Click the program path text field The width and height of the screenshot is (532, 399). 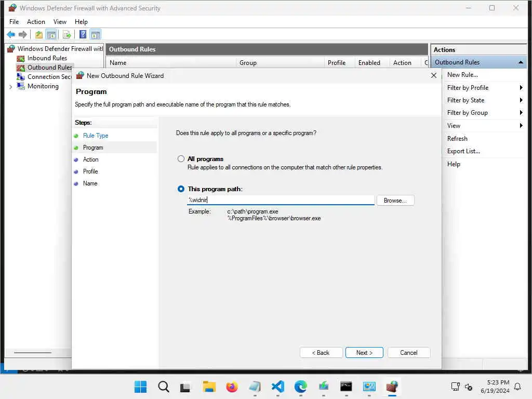click(x=280, y=200)
